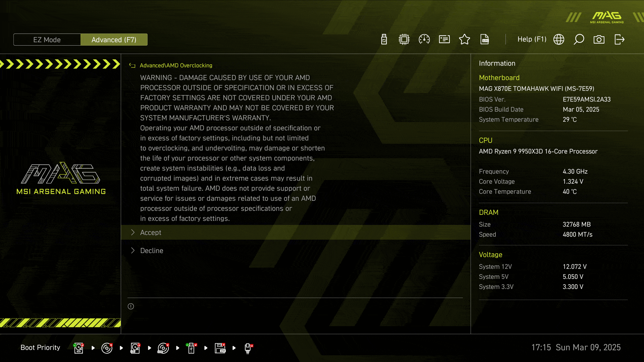Screen dimensions: 644x362
Task: Click the BIOS version E7E59AMSI.2A33
Action: (x=587, y=100)
